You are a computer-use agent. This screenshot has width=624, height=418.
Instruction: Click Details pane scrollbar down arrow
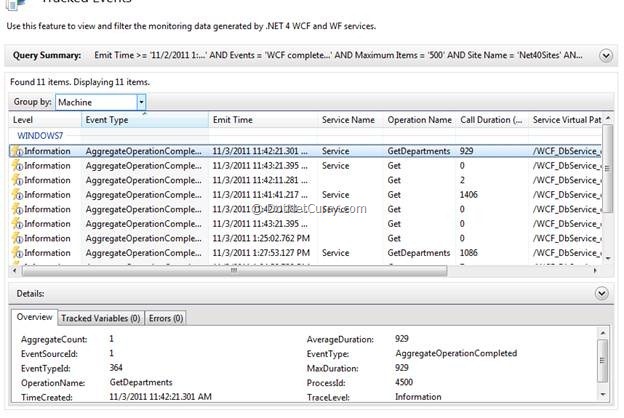603,395
